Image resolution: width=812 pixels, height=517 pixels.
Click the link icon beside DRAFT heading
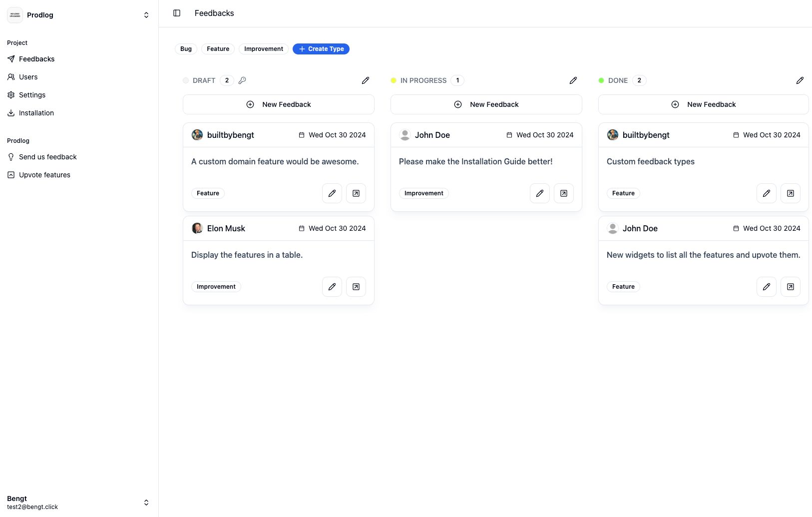[x=243, y=80]
